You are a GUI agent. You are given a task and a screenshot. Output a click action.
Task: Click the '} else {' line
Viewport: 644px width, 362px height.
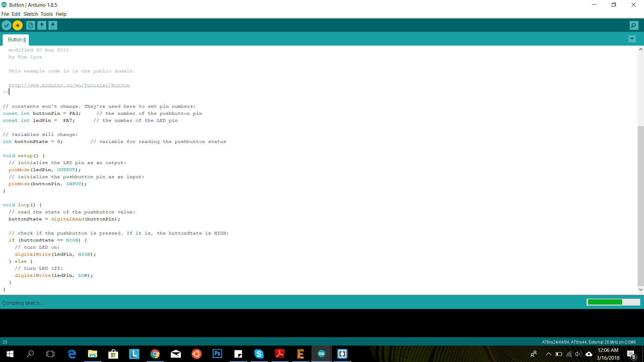21,261
